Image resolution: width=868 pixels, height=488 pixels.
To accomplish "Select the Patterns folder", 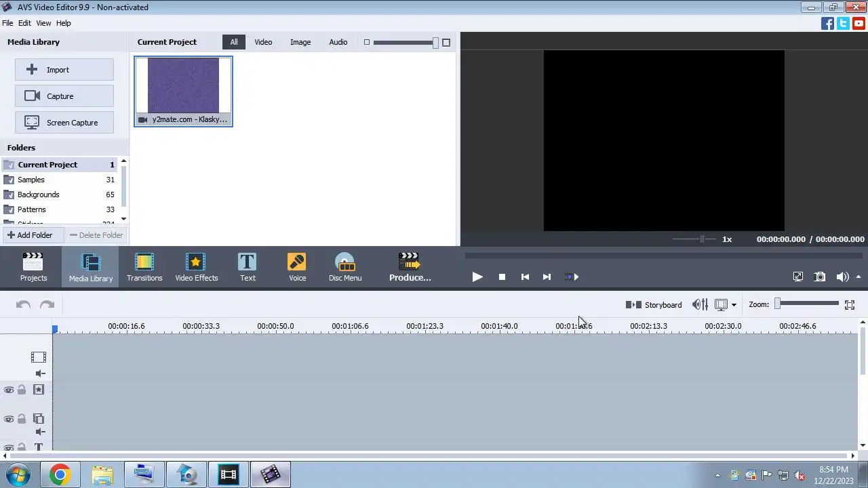I will 60,209.
